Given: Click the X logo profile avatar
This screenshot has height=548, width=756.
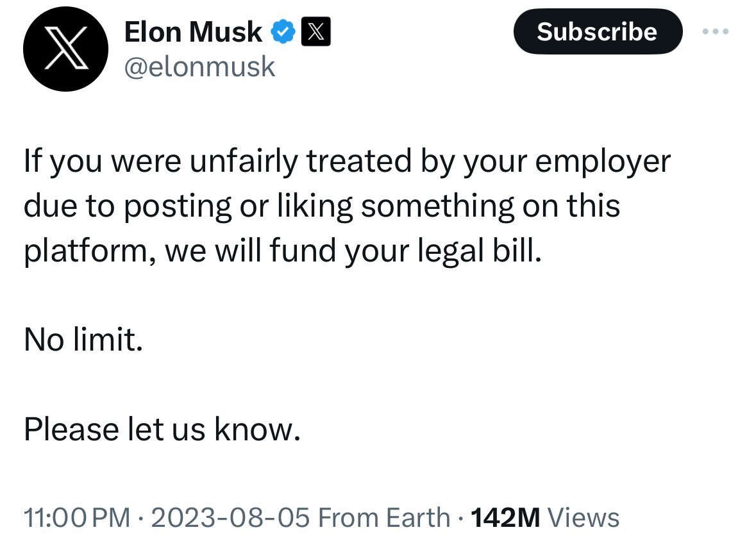Looking at the screenshot, I should pos(63,51).
